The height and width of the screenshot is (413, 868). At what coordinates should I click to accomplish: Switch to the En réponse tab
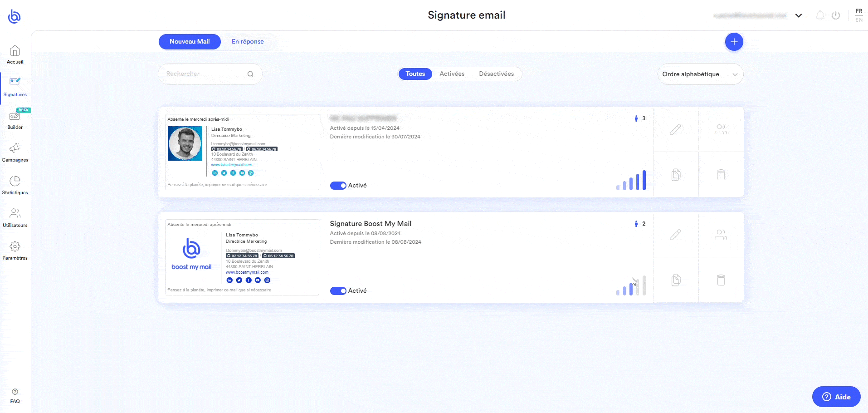point(248,41)
